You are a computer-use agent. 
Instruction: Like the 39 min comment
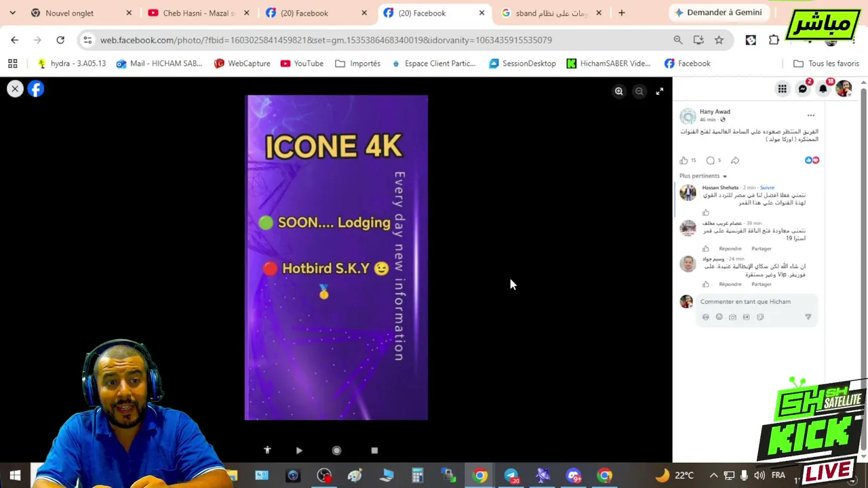coord(706,249)
